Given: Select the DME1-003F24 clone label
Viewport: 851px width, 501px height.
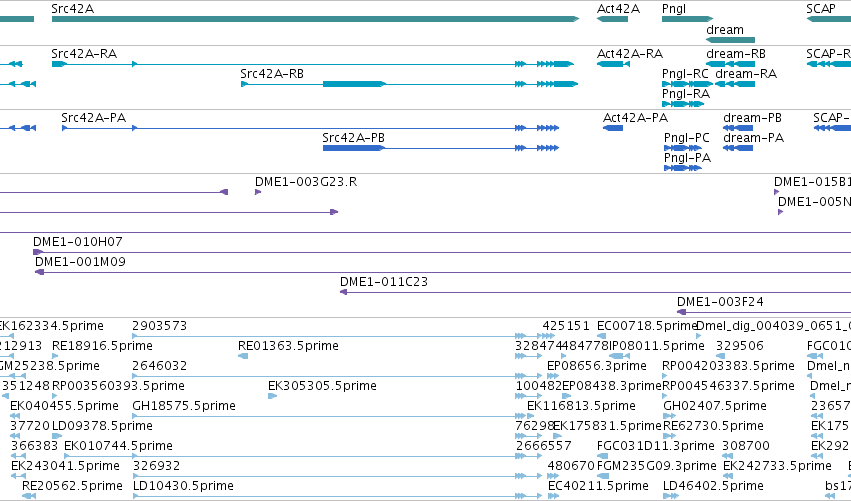Looking at the screenshot, I should (720, 302).
